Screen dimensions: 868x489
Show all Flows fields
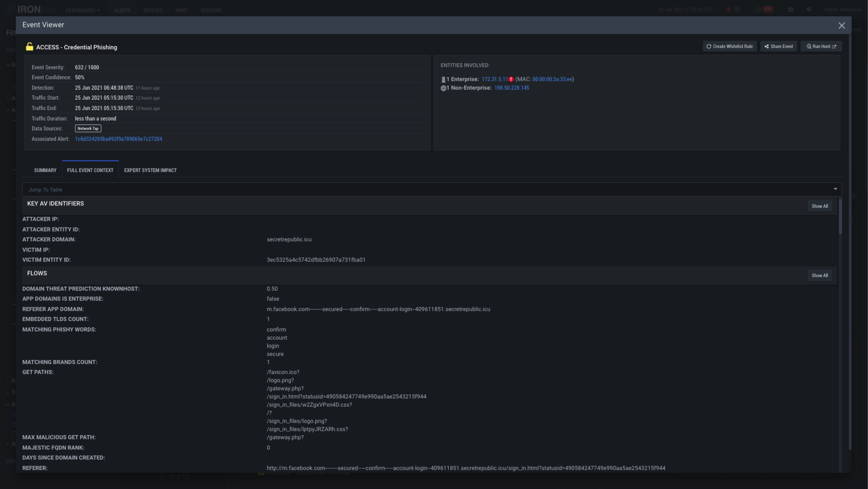pyautogui.click(x=819, y=276)
